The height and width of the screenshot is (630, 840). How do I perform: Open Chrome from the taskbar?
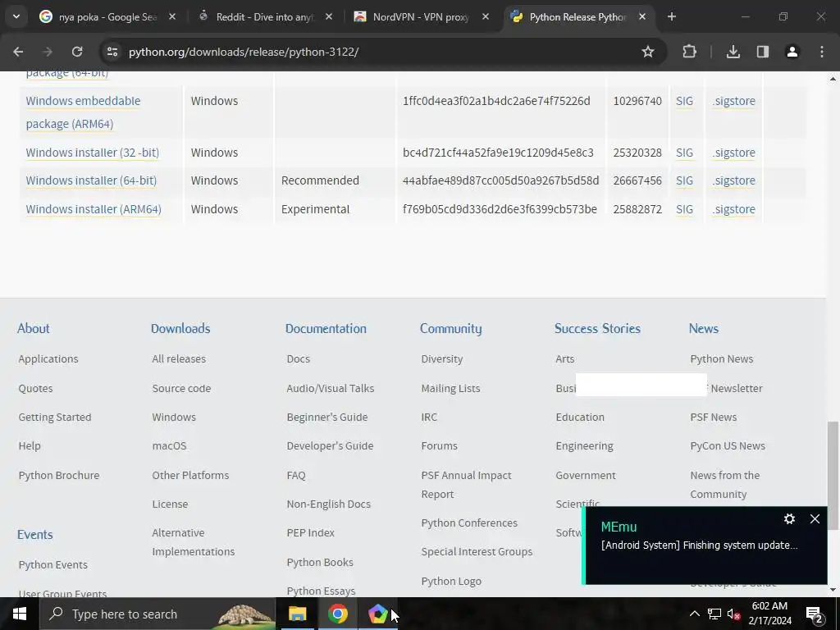click(337, 614)
